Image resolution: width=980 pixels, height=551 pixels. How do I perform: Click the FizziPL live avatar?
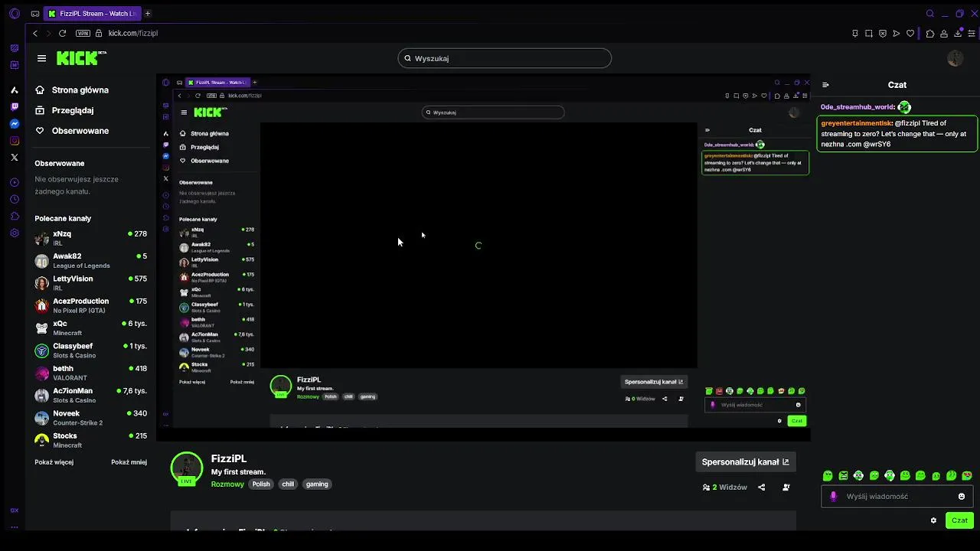[x=187, y=468]
